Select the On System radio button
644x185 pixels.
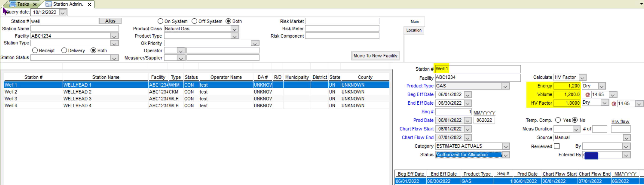pyautogui.click(x=161, y=21)
